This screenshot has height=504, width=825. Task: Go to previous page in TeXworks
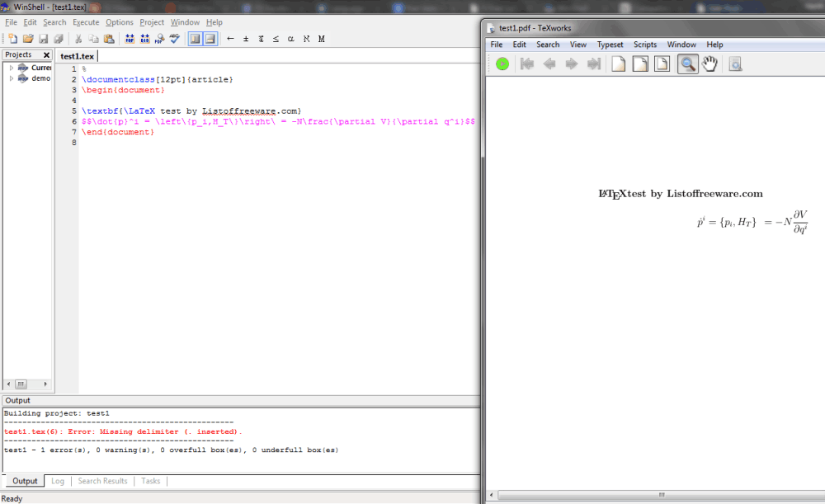[x=549, y=64]
